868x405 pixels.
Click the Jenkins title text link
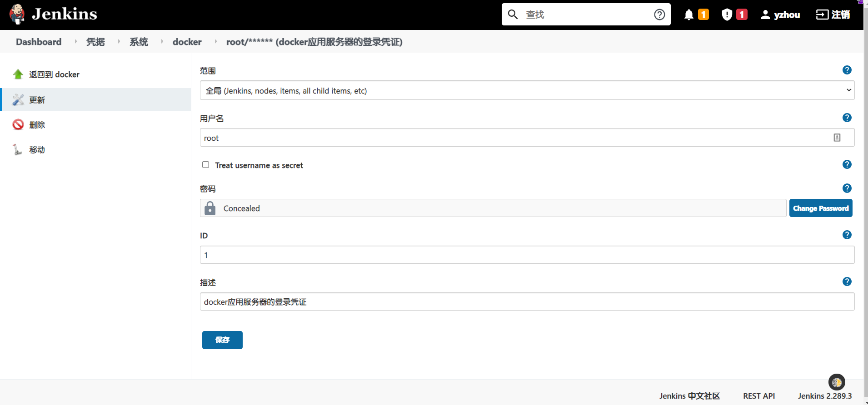coord(65,14)
